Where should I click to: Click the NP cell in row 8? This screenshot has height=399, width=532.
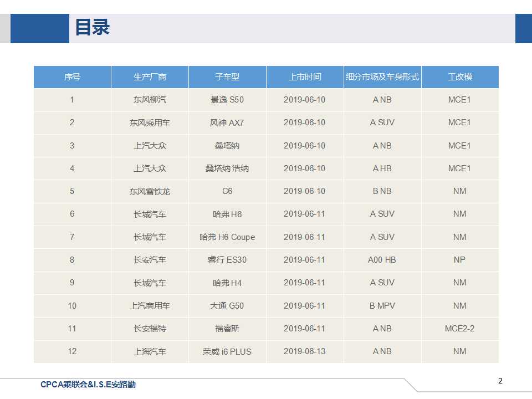point(460,260)
